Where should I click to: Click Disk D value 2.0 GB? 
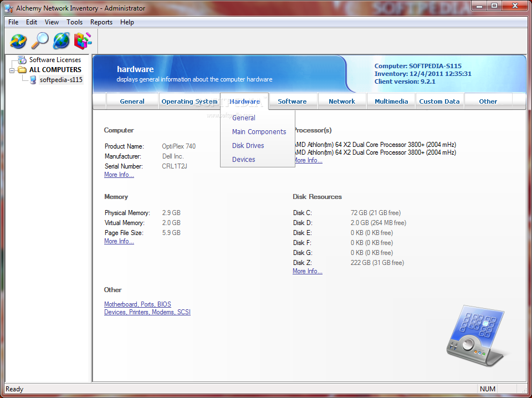[x=378, y=223]
